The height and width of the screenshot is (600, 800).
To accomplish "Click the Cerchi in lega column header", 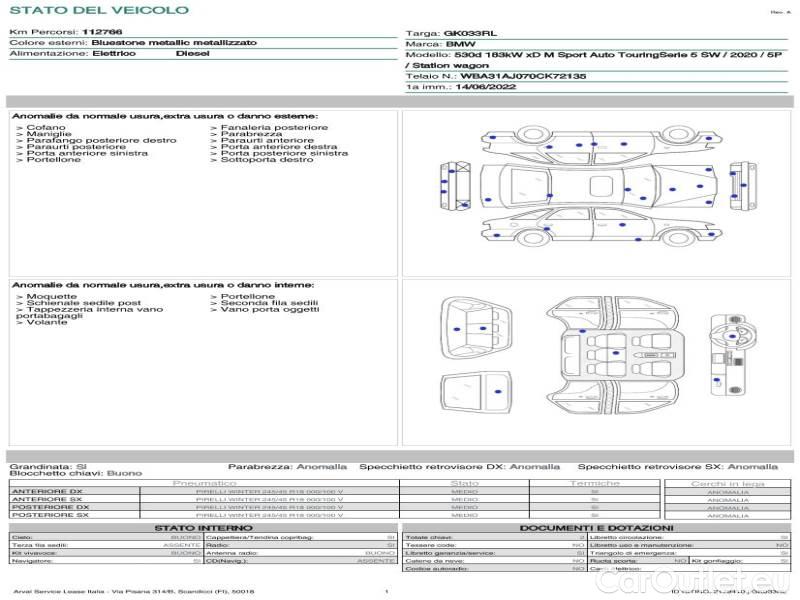I will 727,483.
